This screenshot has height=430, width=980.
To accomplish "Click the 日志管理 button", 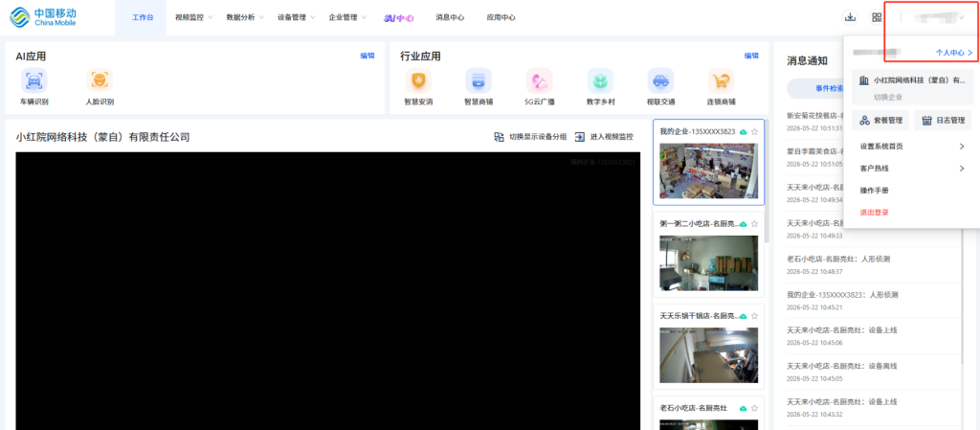I will point(943,120).
